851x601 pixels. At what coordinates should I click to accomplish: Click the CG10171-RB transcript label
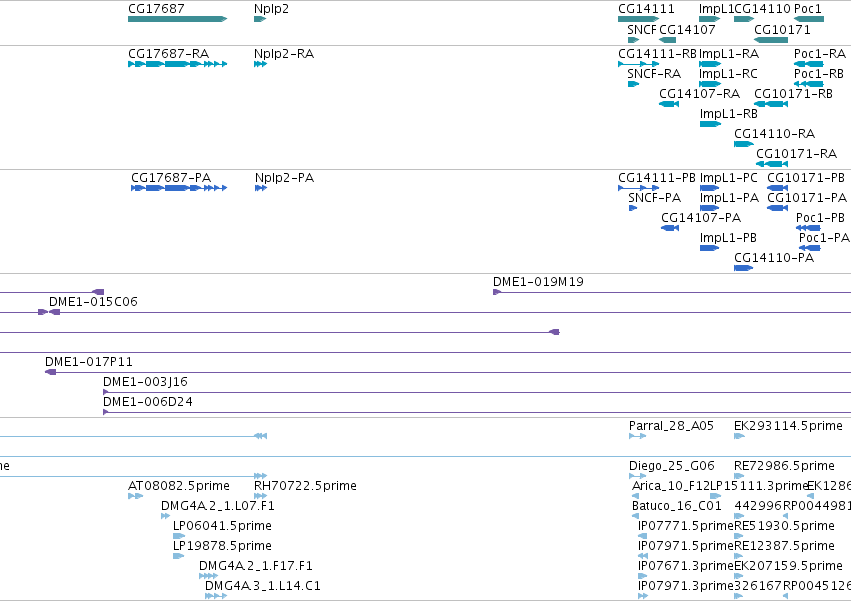[x=793, y=94]
